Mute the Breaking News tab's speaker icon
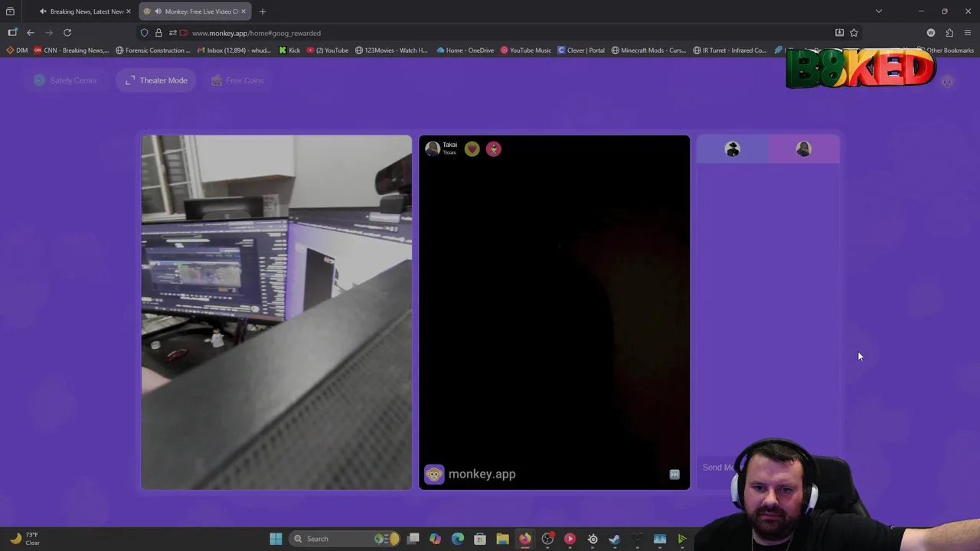The height and width of the screenshot is (551, 980). click(43, 11)
